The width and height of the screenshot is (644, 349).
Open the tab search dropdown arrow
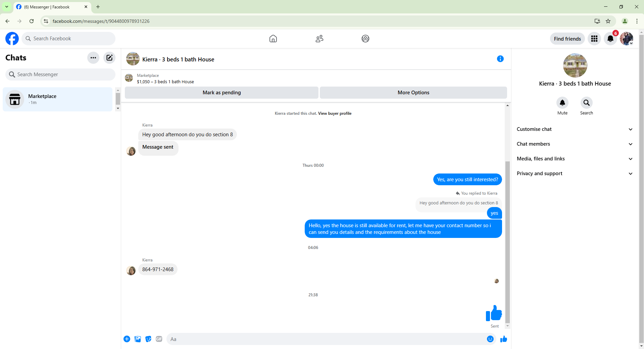point(7,7)
